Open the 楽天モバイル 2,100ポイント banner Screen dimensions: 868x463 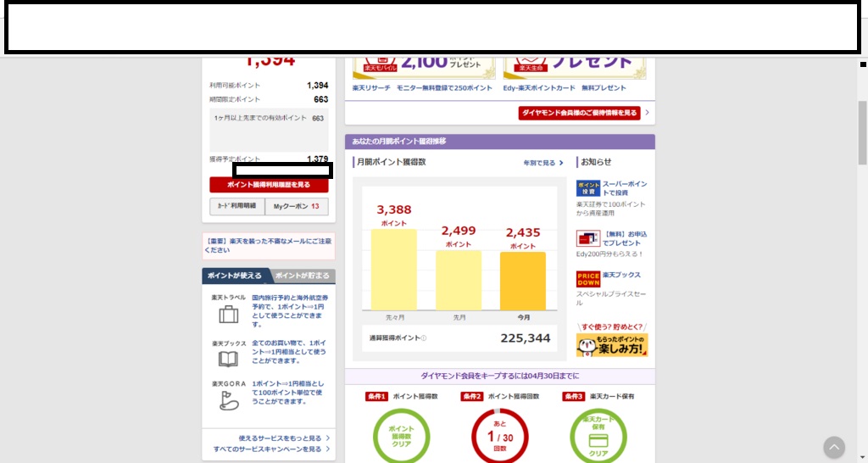[424, 68]
